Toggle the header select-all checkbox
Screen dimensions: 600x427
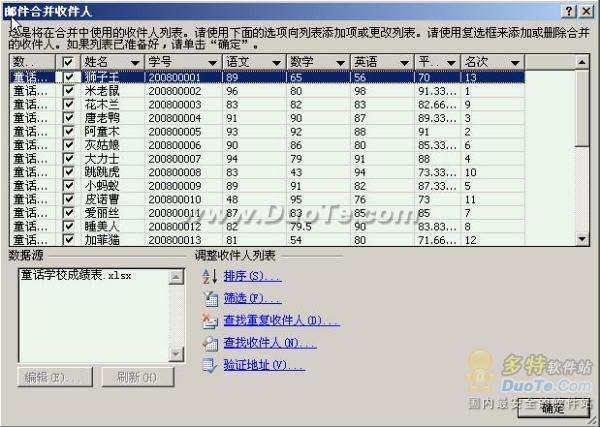(x=68, y=62)
